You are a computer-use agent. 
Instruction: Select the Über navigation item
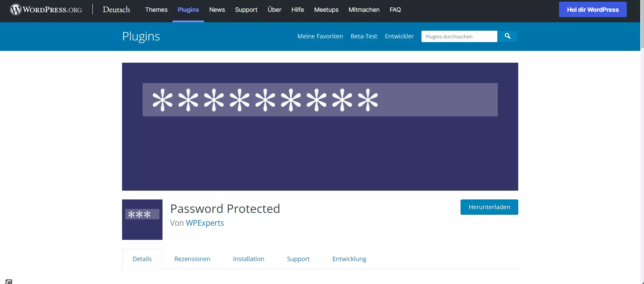274,10
